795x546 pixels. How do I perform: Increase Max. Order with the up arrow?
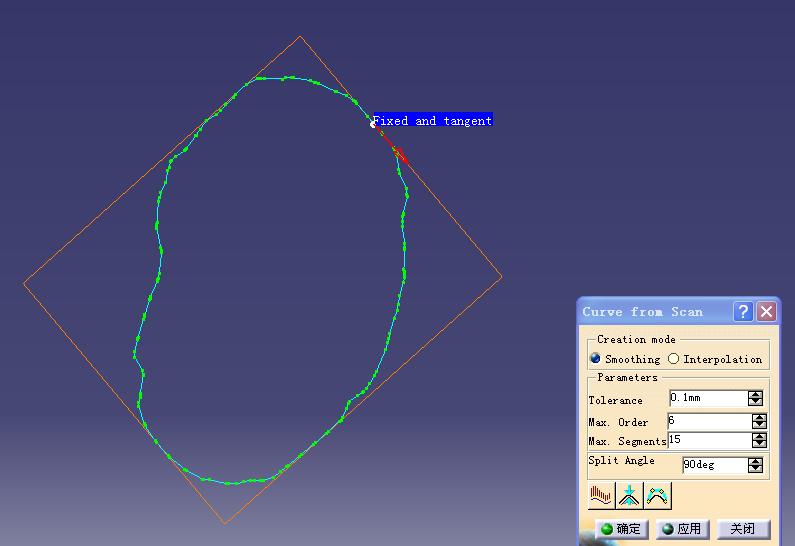pyautogui.click(x=760, y=417)
